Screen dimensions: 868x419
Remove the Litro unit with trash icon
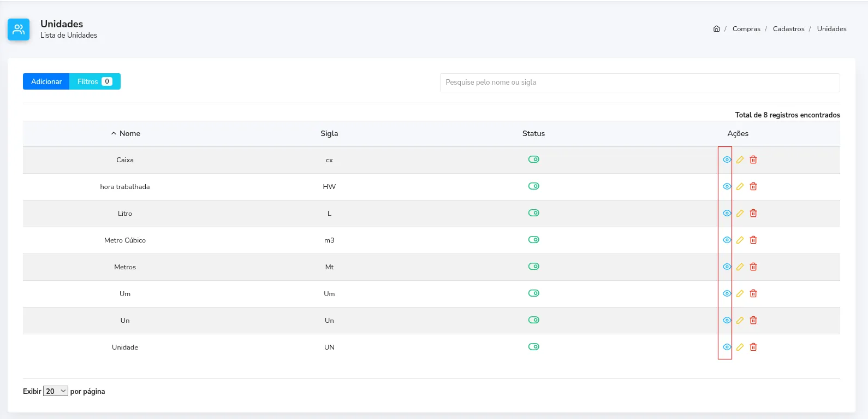click(753, 213)
